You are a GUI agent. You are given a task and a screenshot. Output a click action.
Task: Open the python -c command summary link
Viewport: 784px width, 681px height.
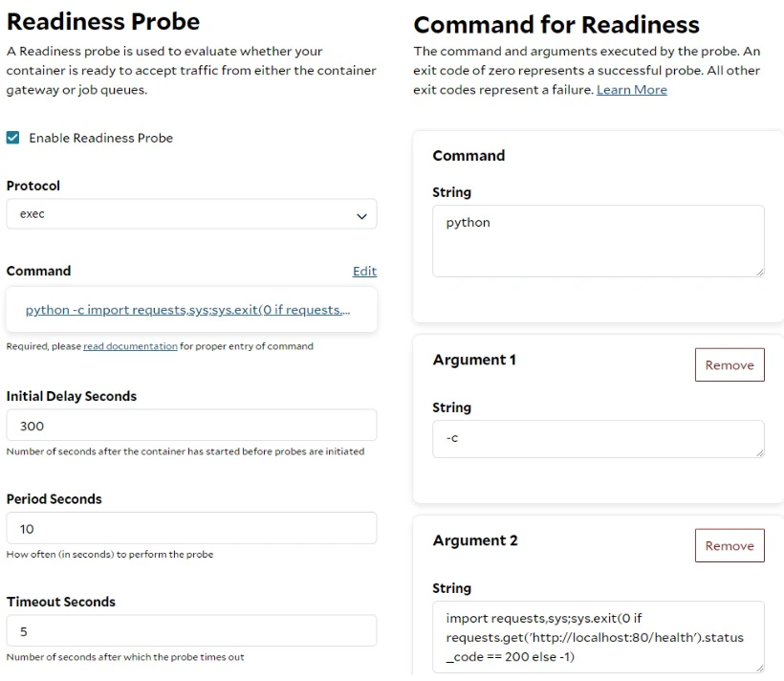187,310
